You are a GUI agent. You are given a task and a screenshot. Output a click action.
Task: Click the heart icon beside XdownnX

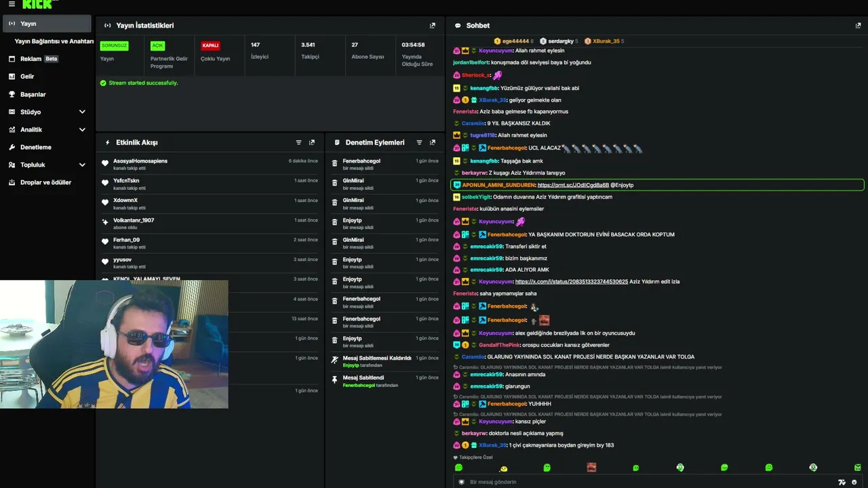pos(105,203)
